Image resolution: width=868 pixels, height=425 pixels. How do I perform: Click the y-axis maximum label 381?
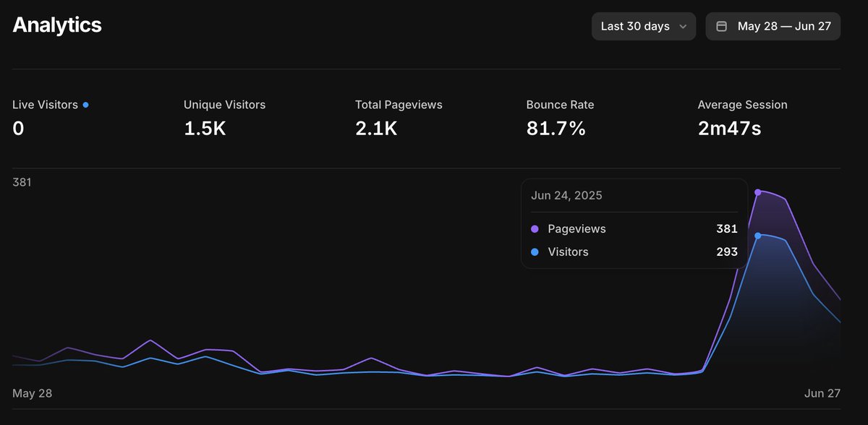(x=22, y=182)
